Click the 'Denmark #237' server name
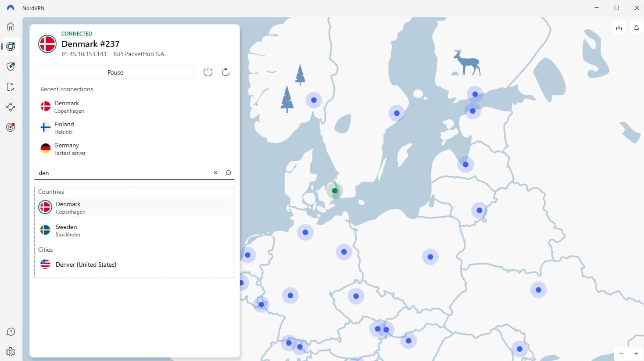The height and width of the screenshot is (361, 644). [x=90, y=44]
